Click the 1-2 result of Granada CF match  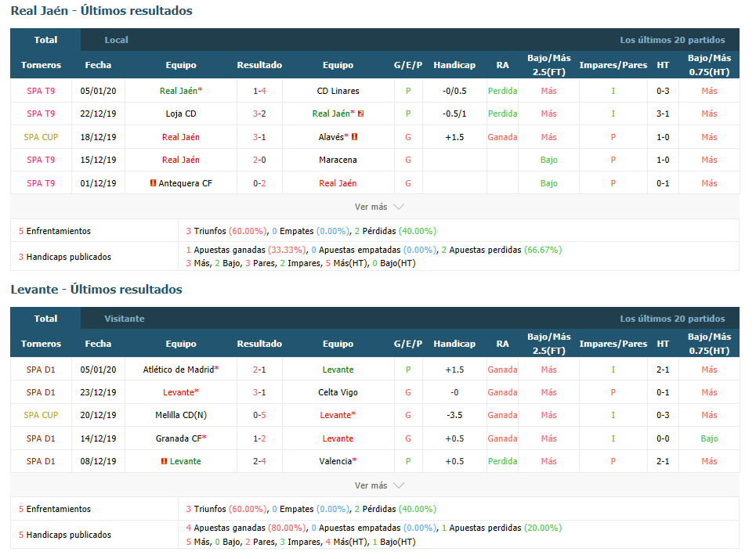259,438
